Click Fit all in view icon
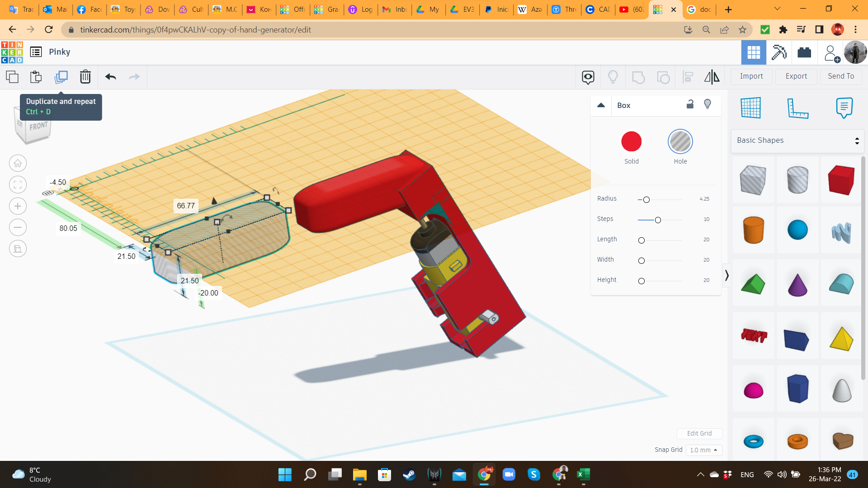 (x=18, y=184)
